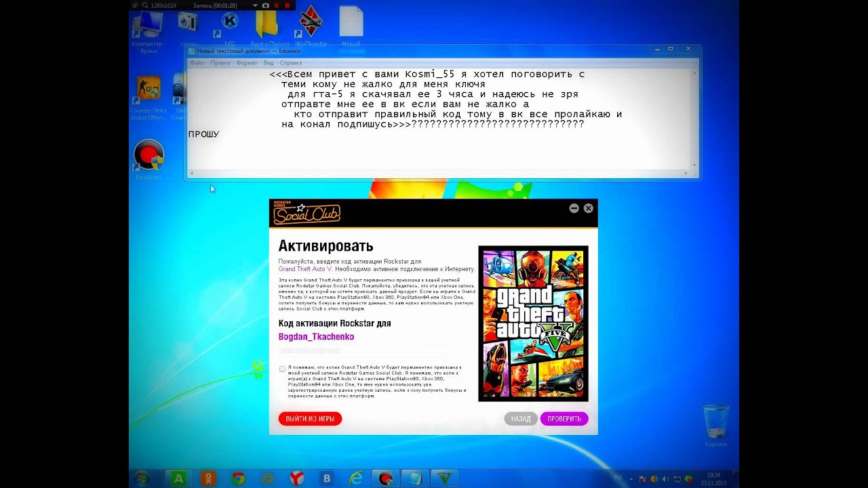Show hidden tray icons arrow
Screen dimensions: 868x488
632,479
